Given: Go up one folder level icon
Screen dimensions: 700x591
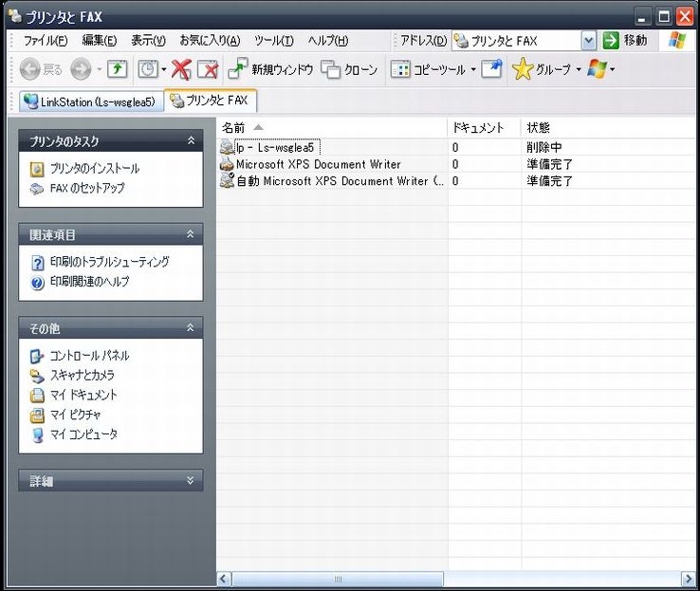Looking at the screenshot, I should pos(117,69).
